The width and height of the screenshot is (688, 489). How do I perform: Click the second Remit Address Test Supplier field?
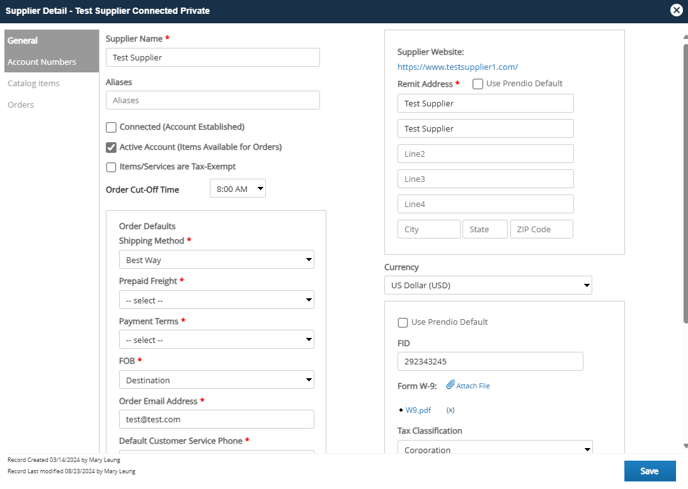pyautogui.click(x=485, y=129)
